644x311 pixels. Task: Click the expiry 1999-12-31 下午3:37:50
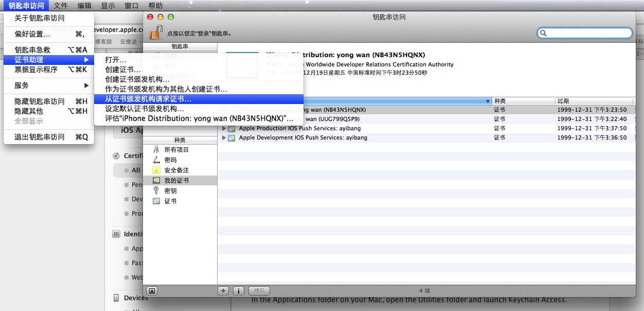point(592,128)
